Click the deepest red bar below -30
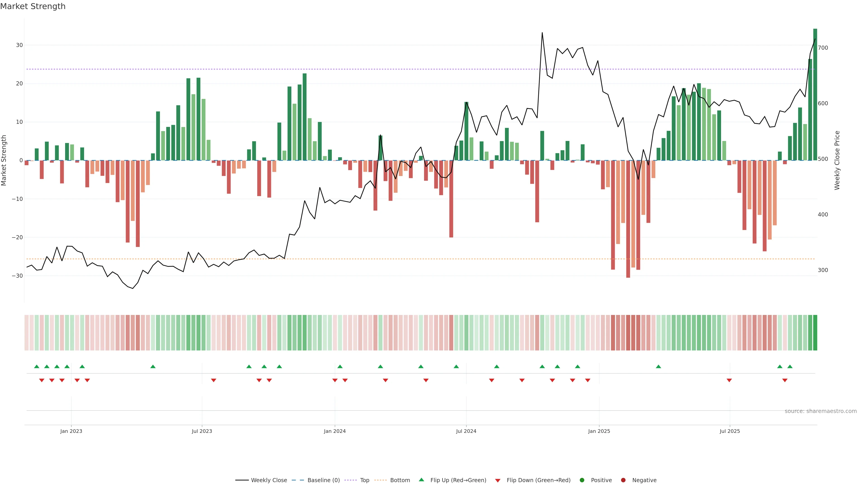The width and height of the screenshot is (868, 488). click(628, 219)
